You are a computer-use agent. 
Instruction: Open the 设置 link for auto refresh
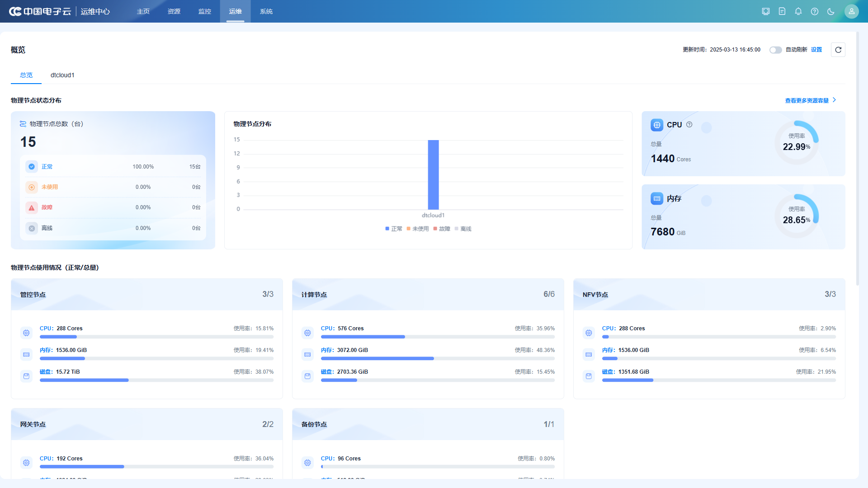click(x=816, y=50)
